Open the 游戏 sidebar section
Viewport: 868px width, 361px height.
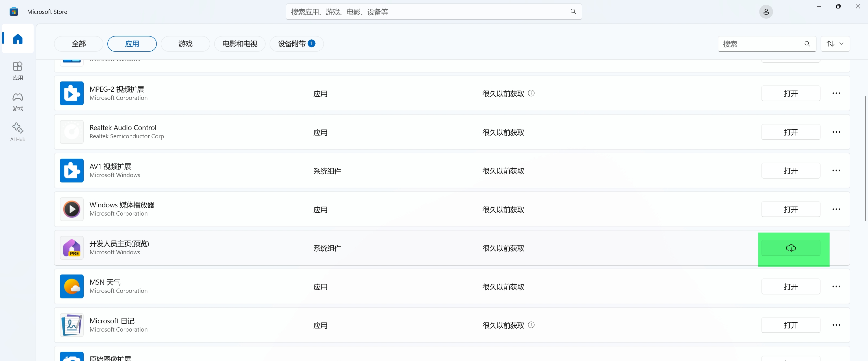18,101
